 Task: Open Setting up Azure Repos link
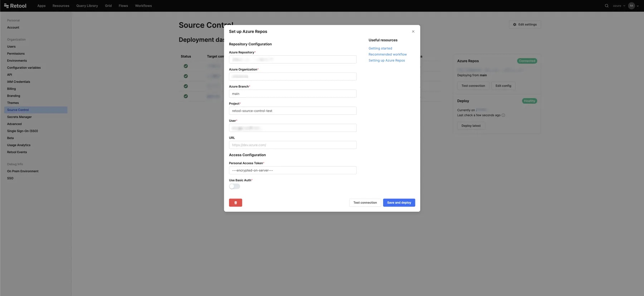point(387,60)
